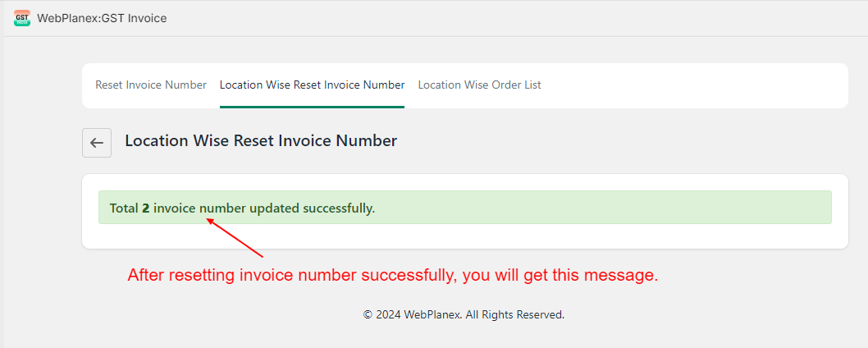Image resolution: width=868 pixels, height=348 pixels.
Task: Open the Location Wise Order List tab
Action: click(x=479, y=85)
